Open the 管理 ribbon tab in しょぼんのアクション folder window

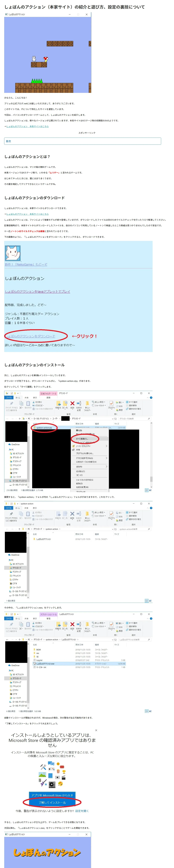[x=48, y=618]
